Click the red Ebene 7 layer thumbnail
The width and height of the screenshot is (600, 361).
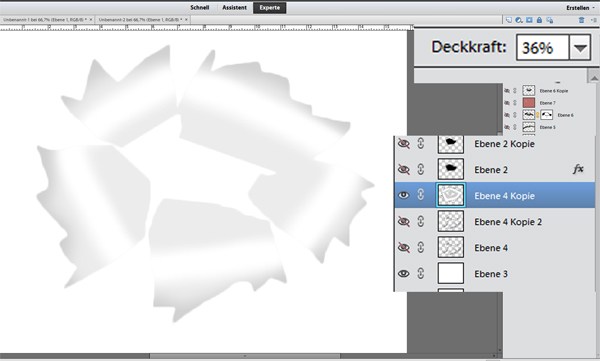pos(529,103)
